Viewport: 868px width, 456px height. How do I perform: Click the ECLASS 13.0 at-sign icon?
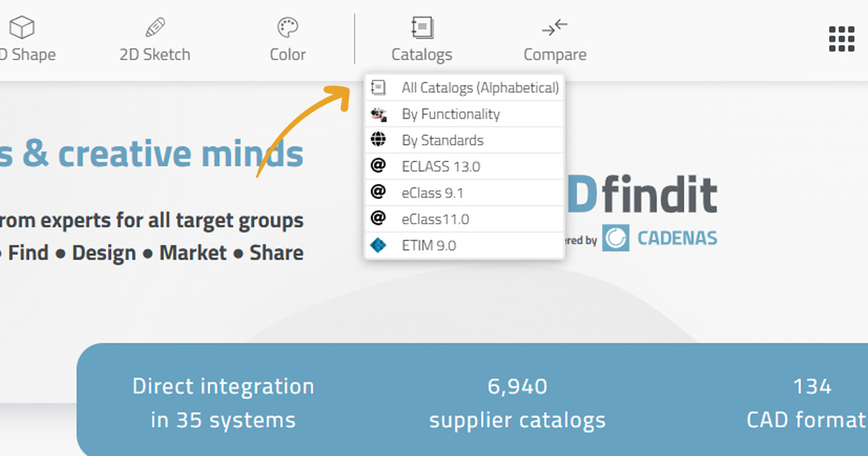tap(378, 166)
